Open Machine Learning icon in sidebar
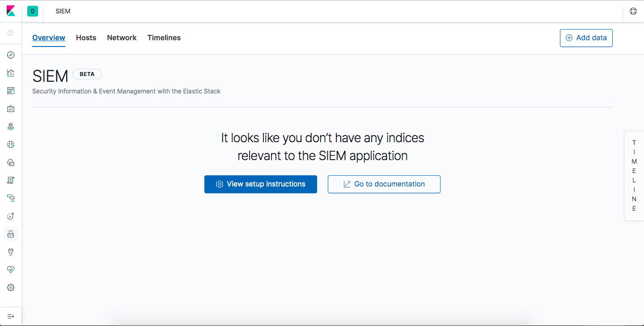The width and height of the screenshot is (644, 326). (x=11, y=144)
